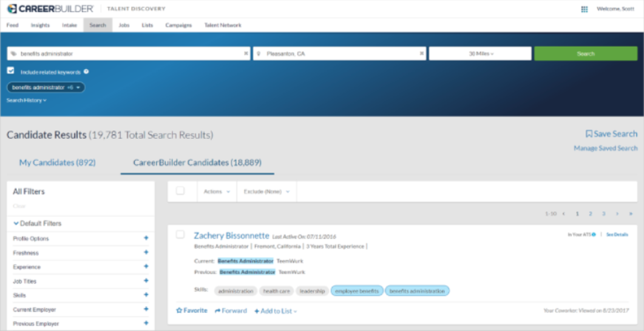Expand Current Employer filter with plus icon
Image resolution: width=644 pixels, height=331 pixels.
146,309
